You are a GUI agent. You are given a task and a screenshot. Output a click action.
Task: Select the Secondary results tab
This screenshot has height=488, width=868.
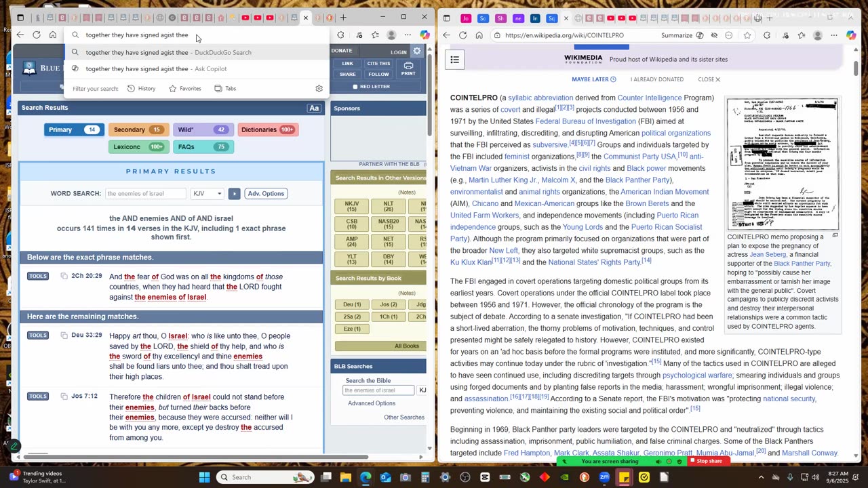[x=138, y=129]
